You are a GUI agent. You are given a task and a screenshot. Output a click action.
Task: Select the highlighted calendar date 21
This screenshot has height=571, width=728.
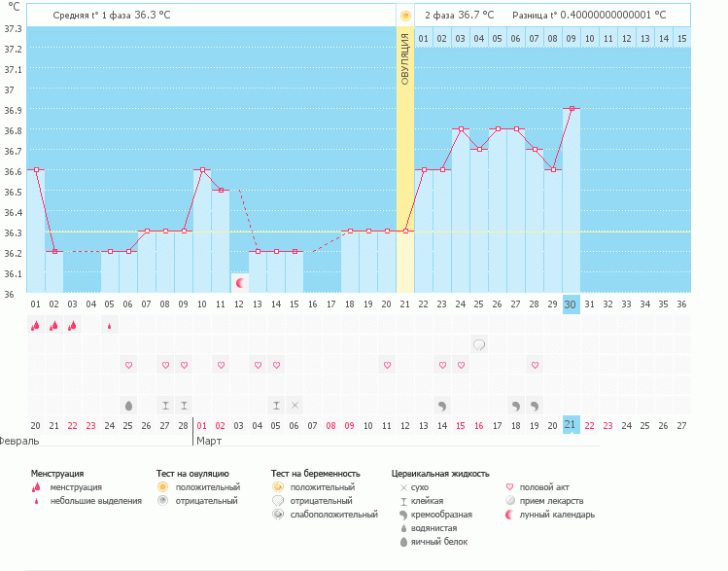pos(572,425)
